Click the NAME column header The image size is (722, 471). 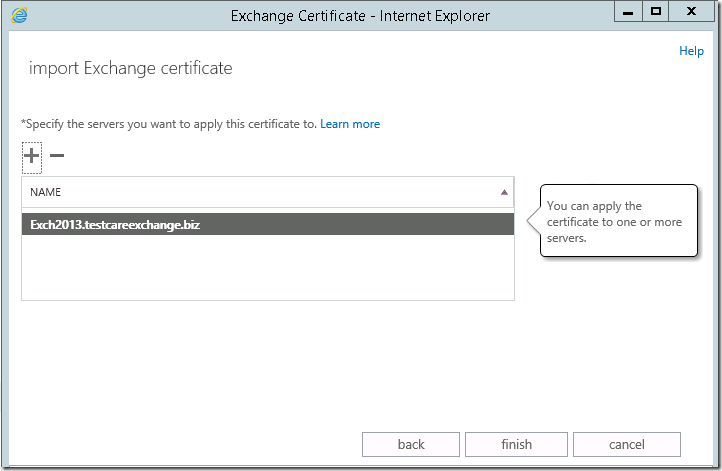tap(268, 192)
